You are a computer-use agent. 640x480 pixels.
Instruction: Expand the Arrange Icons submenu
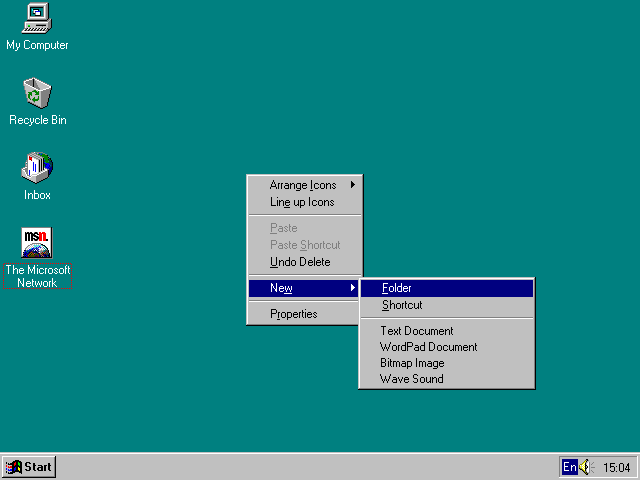(x=303, y=185)
